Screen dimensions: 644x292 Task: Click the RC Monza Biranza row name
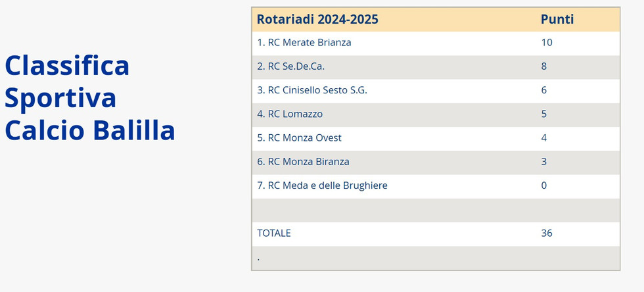tap(304, 162)
